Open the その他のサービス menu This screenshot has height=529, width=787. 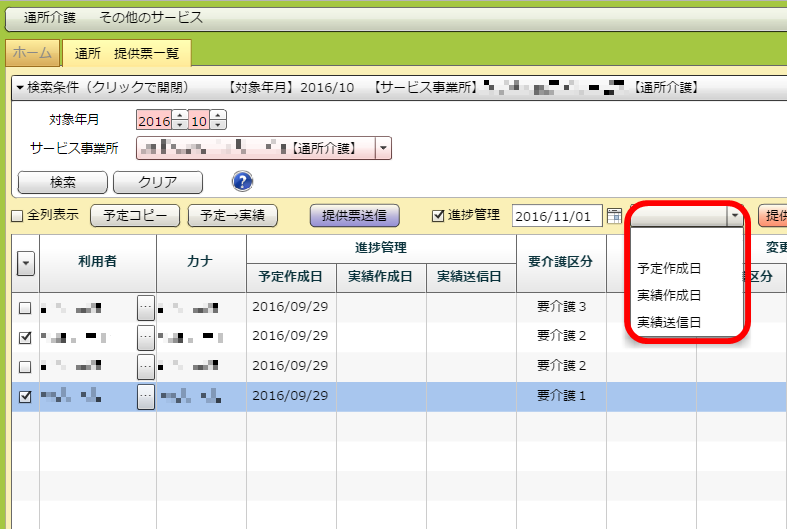pos(151,18)
